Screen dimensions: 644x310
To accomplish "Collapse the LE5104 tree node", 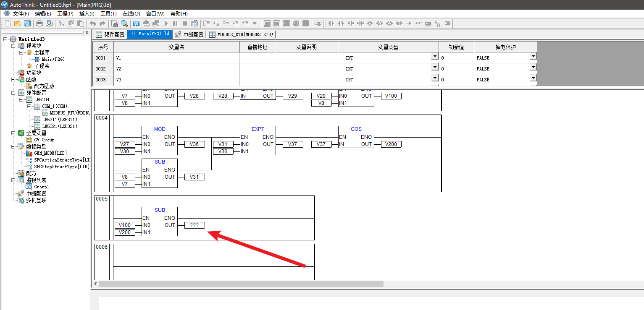I will 21,99.
